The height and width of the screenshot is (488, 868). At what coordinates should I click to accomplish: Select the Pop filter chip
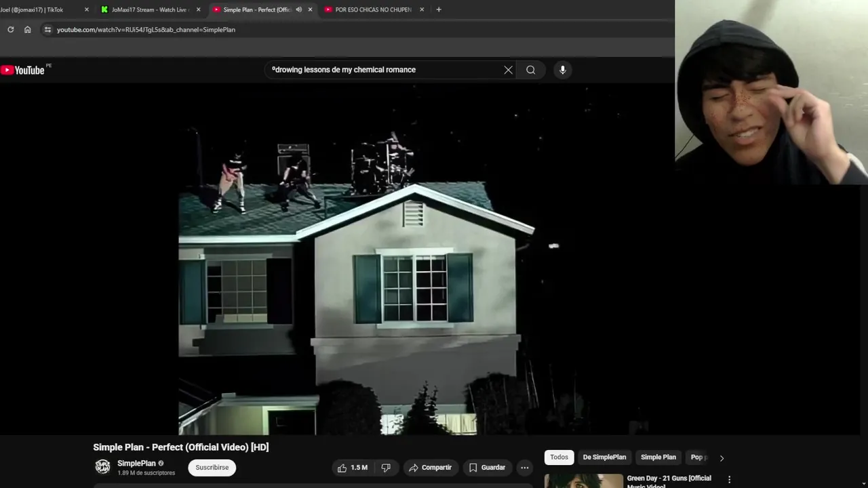click(x=698, y=457)
